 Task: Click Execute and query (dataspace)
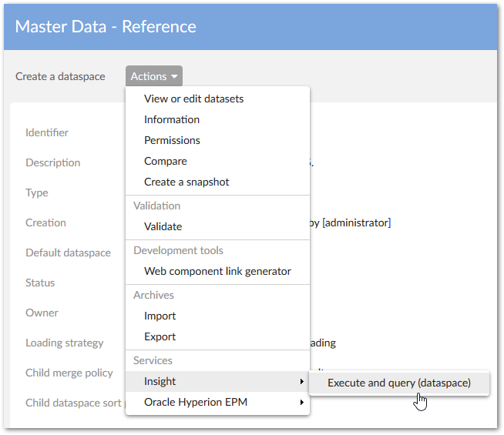click(x=398, y=382)
